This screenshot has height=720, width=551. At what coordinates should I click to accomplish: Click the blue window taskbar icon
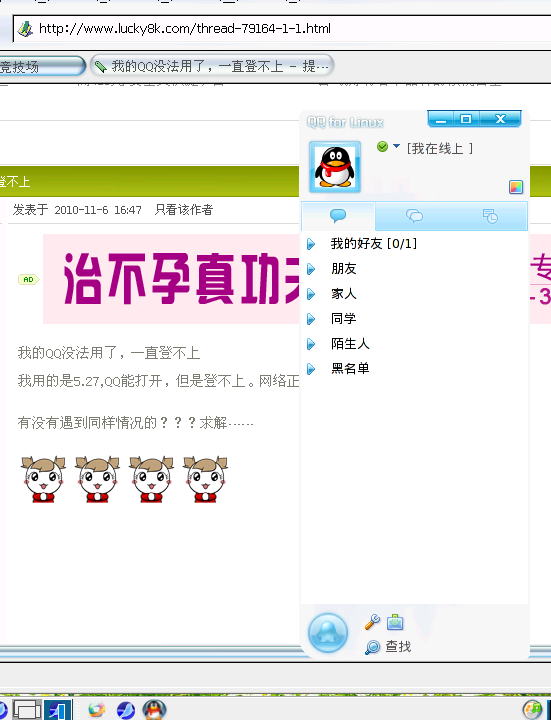(x=57, y=710)
